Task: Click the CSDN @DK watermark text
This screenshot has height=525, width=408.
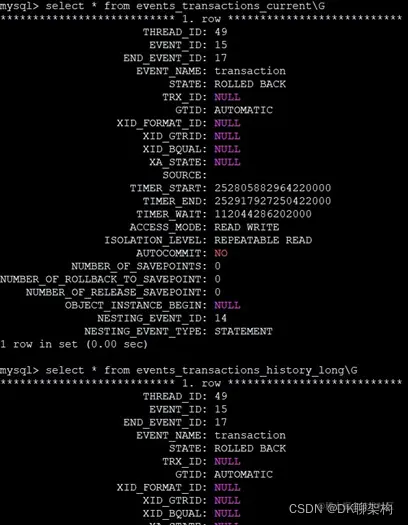Action: (341, 509)
